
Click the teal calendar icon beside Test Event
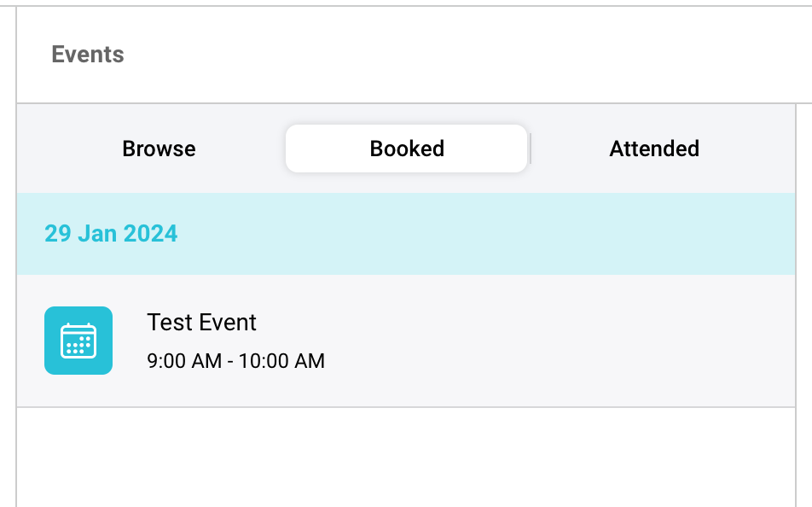(x=78, y=341)
